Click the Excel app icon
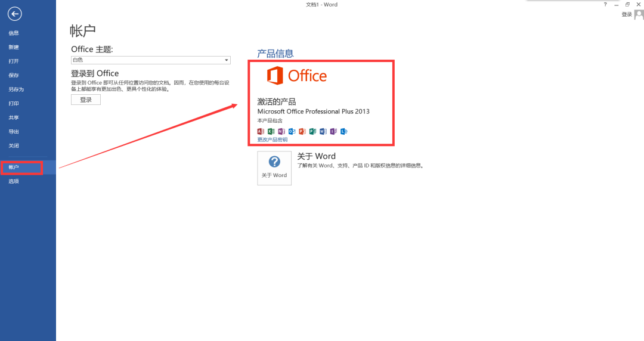Viewport: 644px width, 341px height. 271,132
